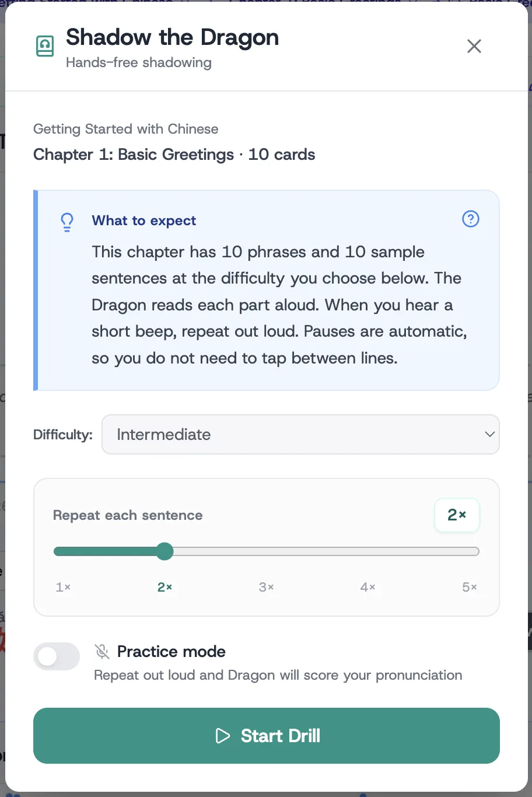
Task: Toggle Practice mode off after enabling
Action: tap(57, 656)
